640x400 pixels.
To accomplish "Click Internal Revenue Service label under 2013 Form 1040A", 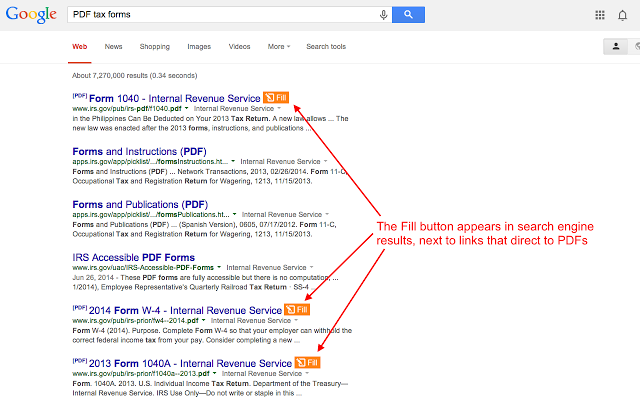I will (262, 374).
